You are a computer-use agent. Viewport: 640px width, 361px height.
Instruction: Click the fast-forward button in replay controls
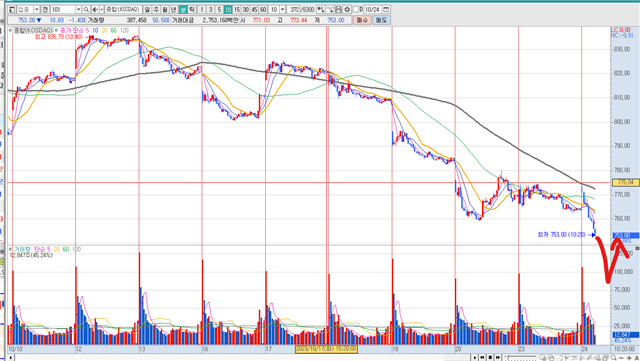click(x=498, y=357)
